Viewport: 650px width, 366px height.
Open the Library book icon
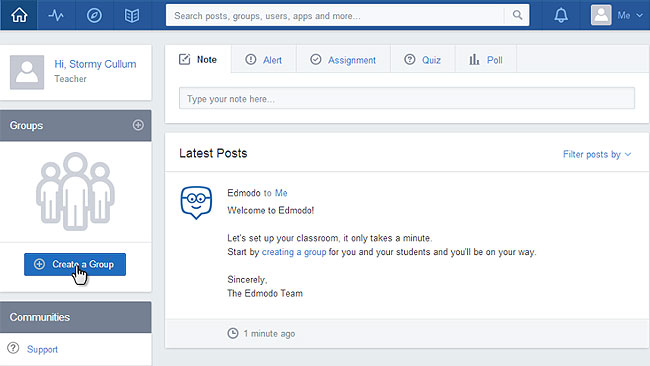[x=132, y=16]
